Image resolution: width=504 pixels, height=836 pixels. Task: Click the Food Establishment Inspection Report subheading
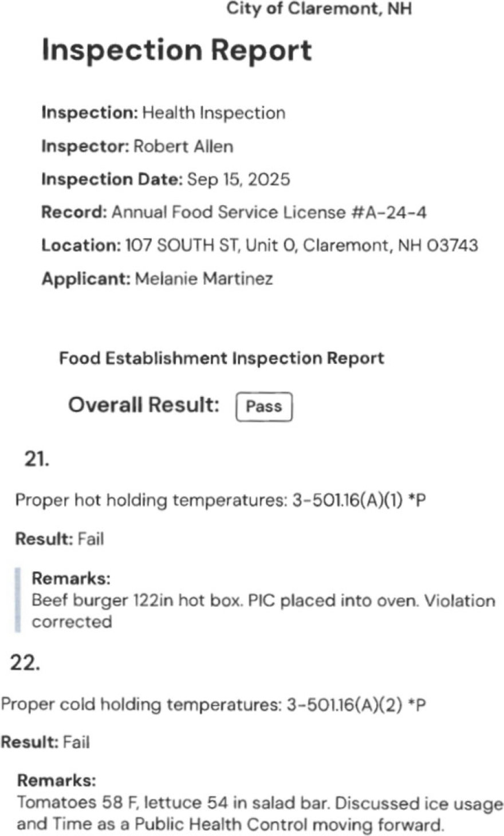pos(222,359)
